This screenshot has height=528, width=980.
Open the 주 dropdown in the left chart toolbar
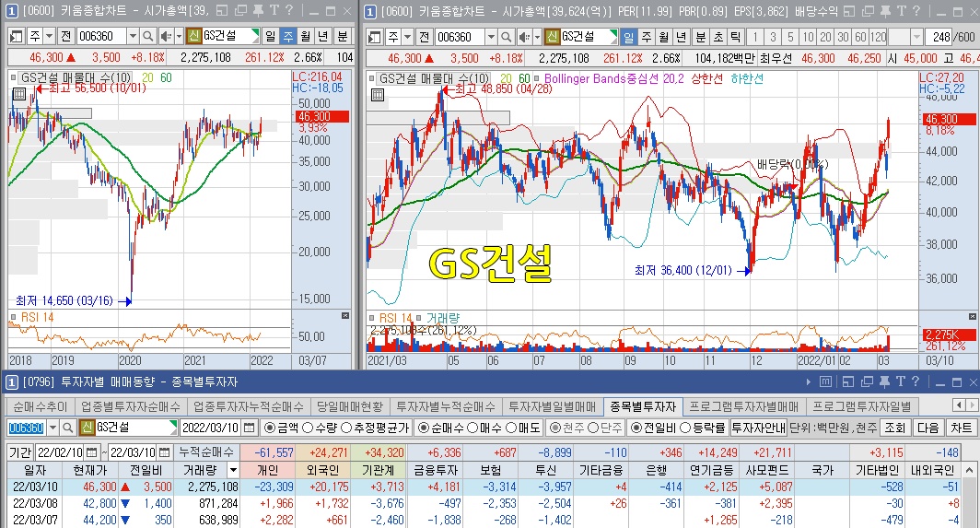pyautogui.click(x=50, y=36)
